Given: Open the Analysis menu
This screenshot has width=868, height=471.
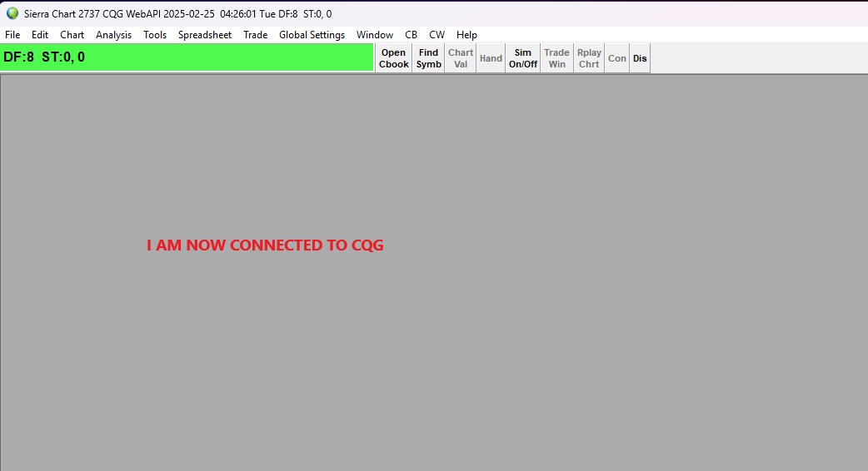Looking at the screenshot, I should [x=113, y=35].
